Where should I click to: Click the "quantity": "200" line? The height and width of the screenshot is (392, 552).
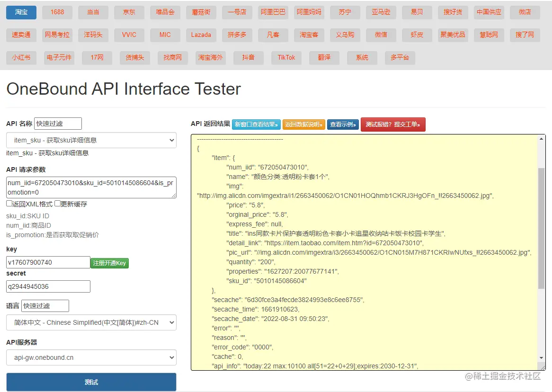[250, 262]
